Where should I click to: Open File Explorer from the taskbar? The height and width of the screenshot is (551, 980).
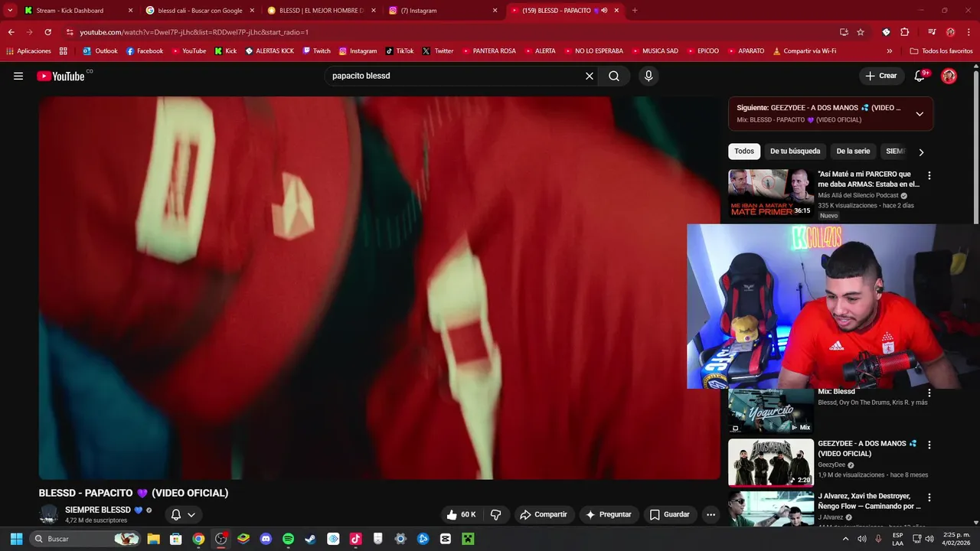point(153,539)
